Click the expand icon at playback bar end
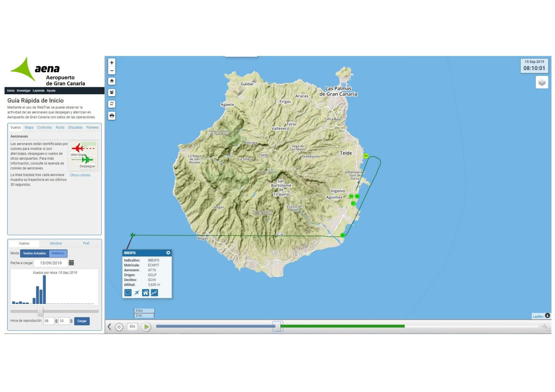Image resolution: width=555 pixels, height=392 pixels. [x=545, y=327]
